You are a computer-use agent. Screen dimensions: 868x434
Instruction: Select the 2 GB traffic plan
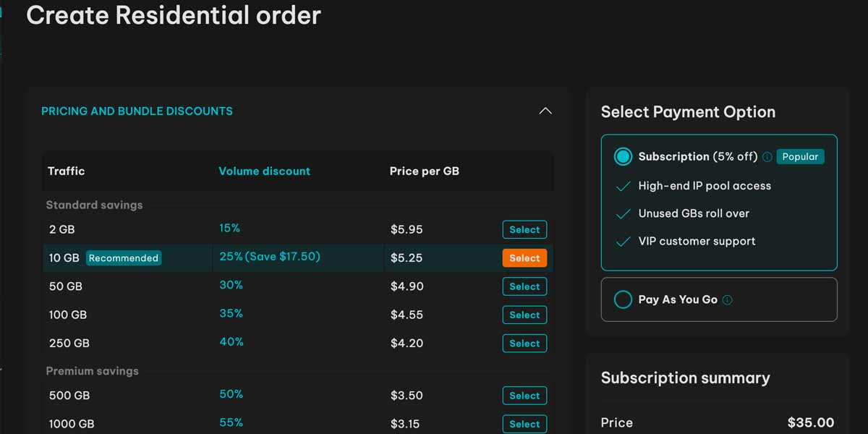(524, 230)
